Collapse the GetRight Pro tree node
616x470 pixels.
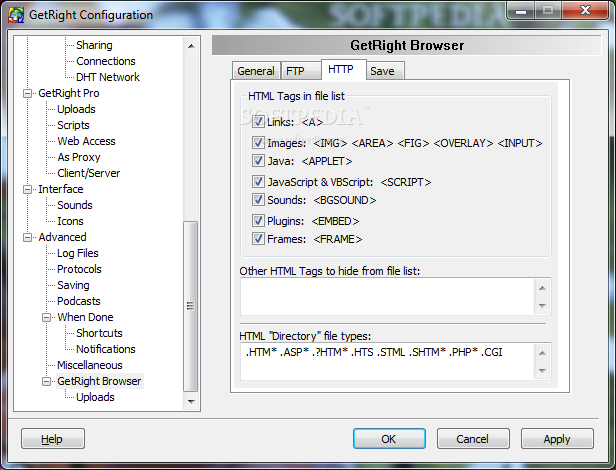28,94
